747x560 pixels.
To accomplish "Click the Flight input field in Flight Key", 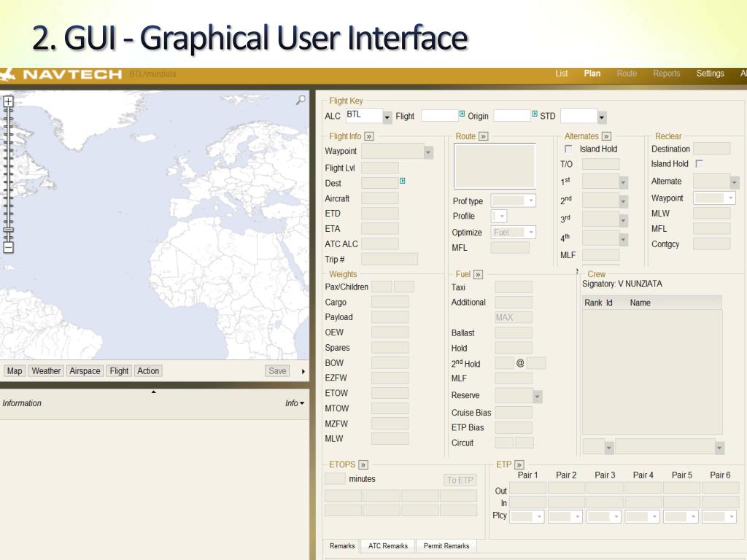I will [440, 116].
